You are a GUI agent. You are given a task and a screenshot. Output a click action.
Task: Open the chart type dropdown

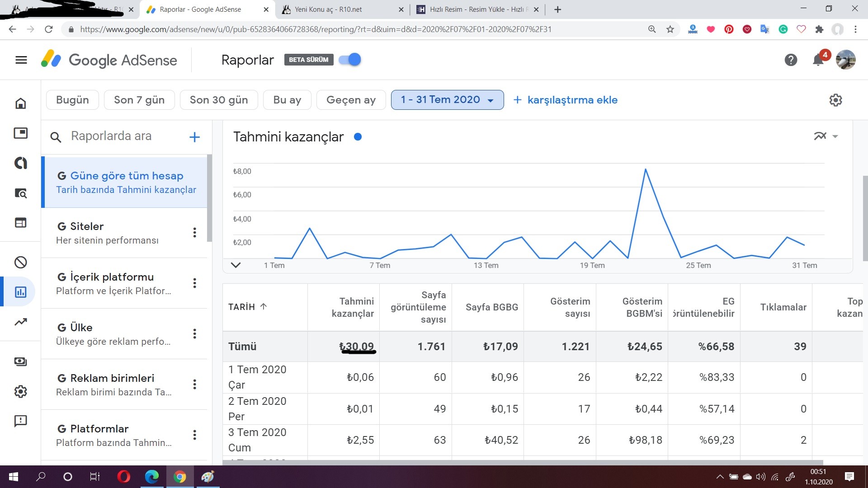coord(826,136)
